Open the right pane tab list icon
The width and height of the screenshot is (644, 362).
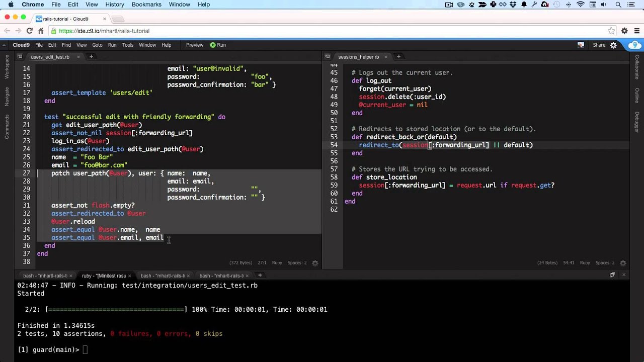327,57
